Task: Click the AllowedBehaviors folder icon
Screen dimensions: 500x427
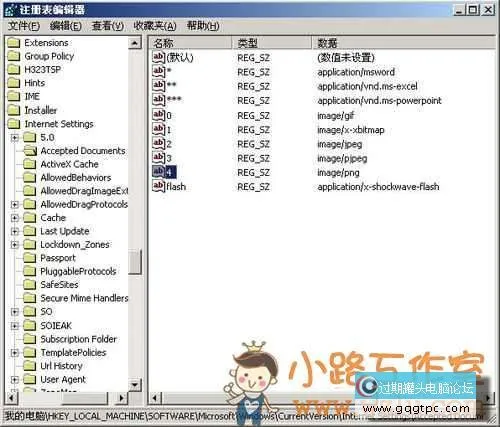Action: click(30, 178)
